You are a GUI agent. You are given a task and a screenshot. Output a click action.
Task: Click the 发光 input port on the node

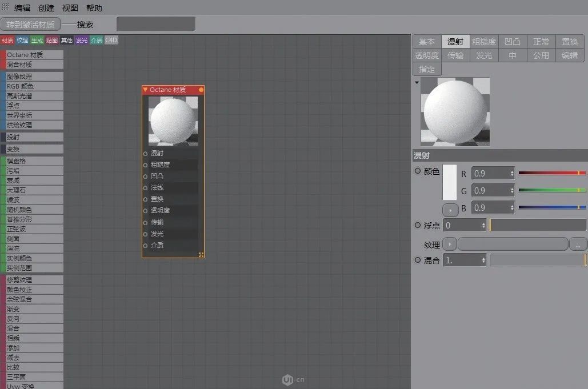point(145,234)
